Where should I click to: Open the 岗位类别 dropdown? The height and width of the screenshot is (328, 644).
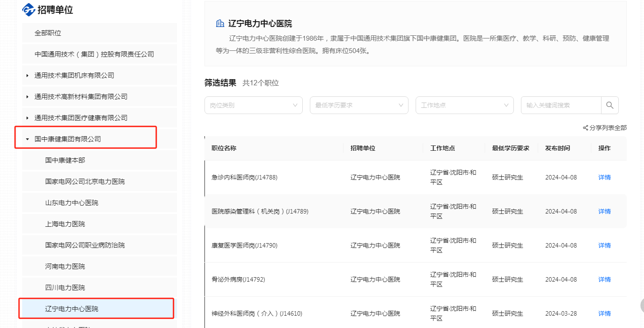coord(253,105)
